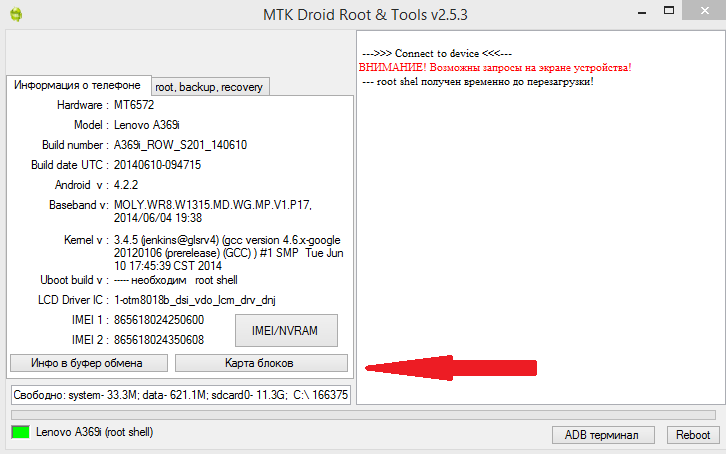Close the MTK Droid Root & Tools window

[x=704, y=10]
